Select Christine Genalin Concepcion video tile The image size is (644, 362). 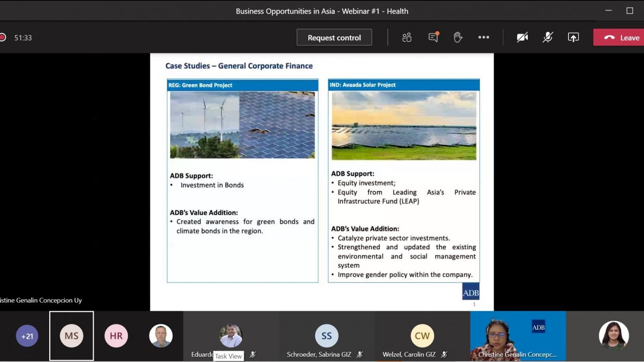pyautogui.click(x=518, y=336)
